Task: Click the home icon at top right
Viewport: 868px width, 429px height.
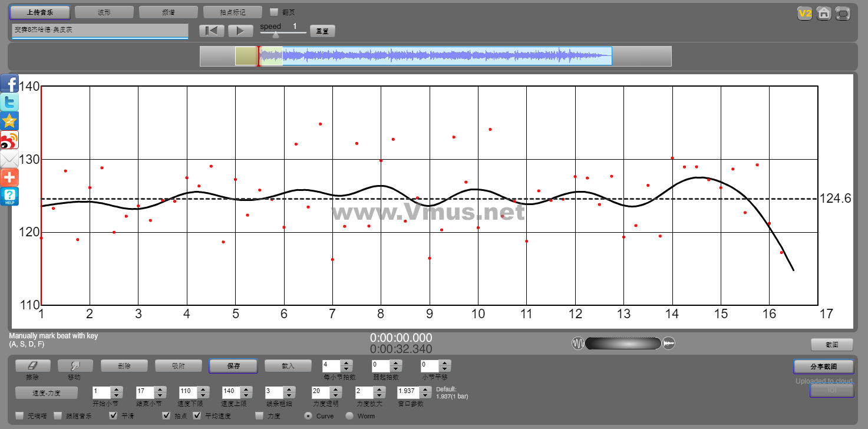Action: [x=824, y=13]
